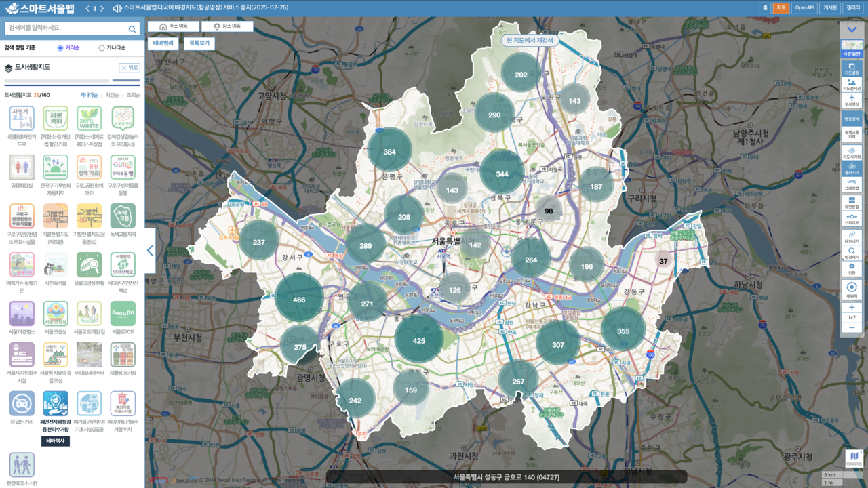868x488 pixels.
Task: Switch to the OpenAPI tab
Action: [x=805, y=8]
